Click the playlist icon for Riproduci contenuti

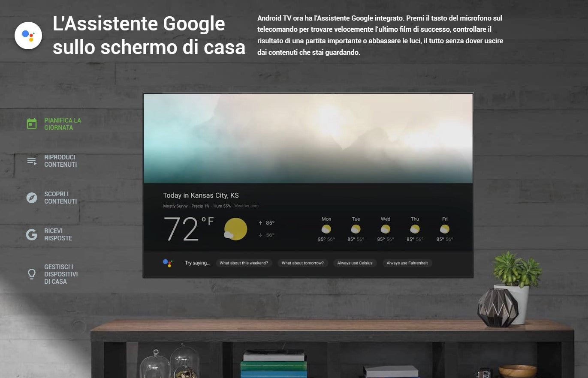click(x=32, y=161)
